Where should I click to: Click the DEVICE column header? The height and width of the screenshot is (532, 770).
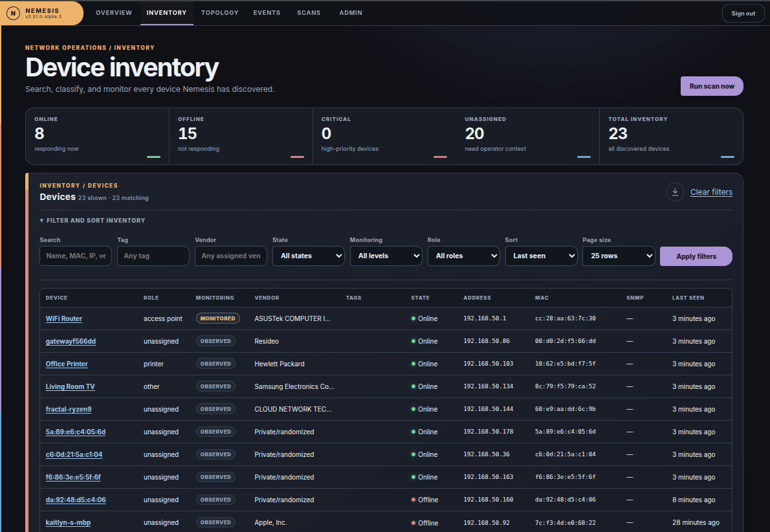click(56, 298)
